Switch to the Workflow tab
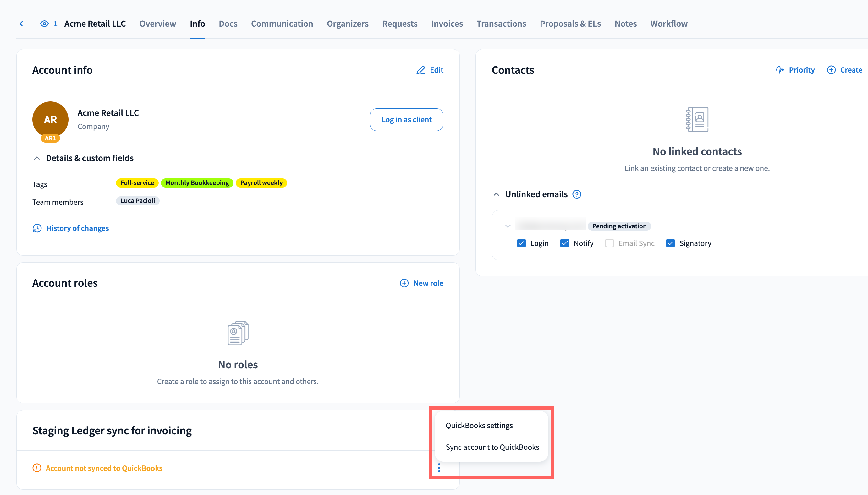The width and height of the screenshot is (868, 495). coord(669,24)
